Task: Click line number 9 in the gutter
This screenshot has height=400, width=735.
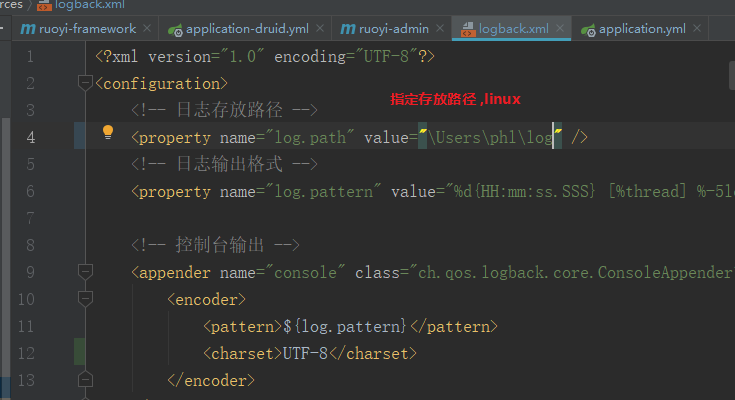Action: pos(30,272)
